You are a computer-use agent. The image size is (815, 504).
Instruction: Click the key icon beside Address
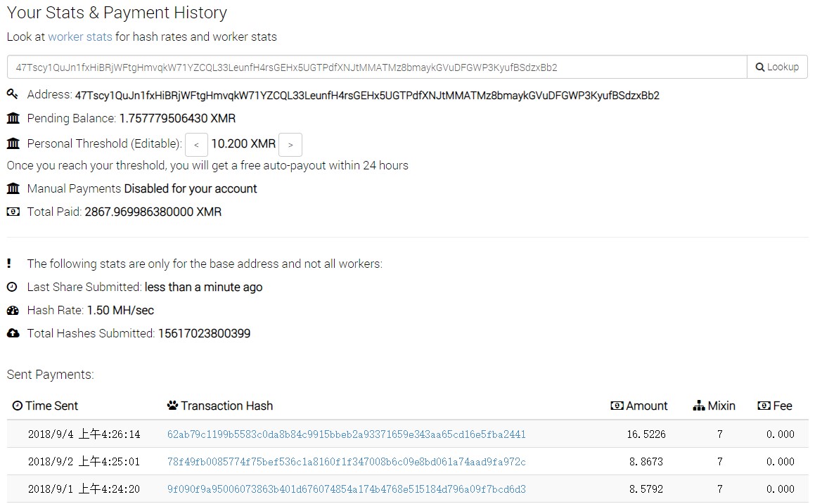13,94
